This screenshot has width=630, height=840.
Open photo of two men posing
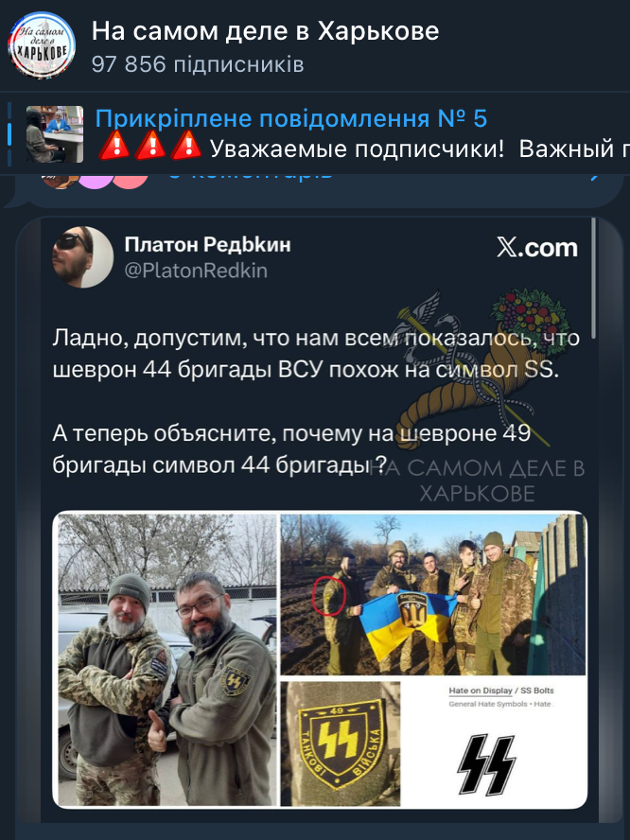click(167, 659)
